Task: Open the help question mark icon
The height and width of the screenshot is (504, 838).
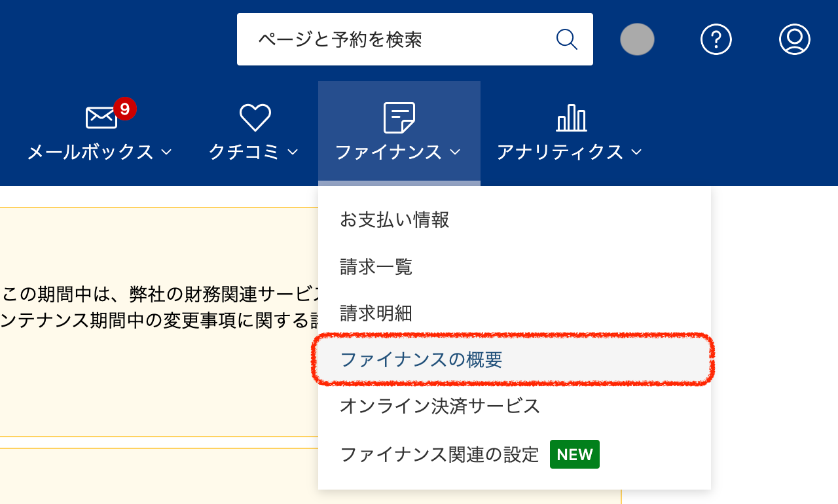Action: pyautogui.click(x=716, y=39)
